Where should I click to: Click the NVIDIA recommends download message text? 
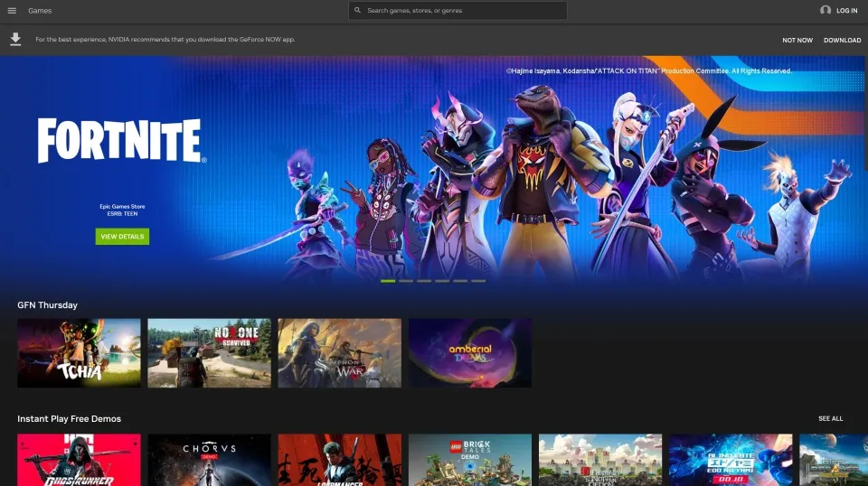[x=165, y=39]
